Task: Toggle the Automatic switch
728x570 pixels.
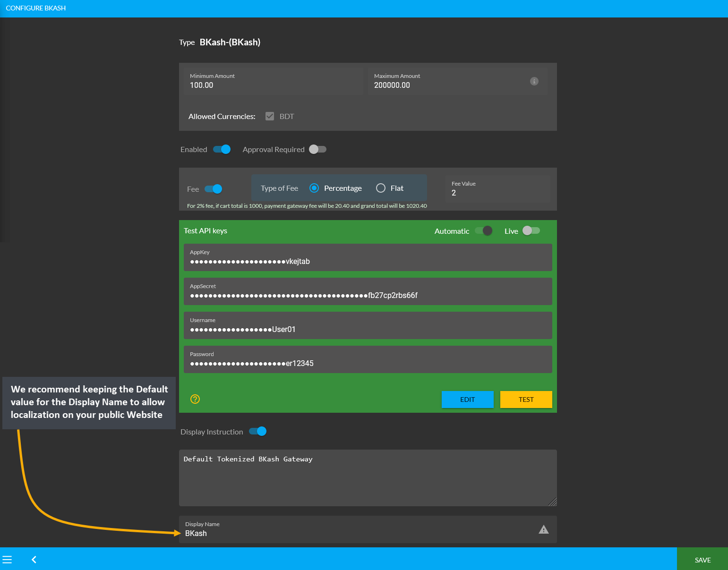Action: tap(484, 230)
